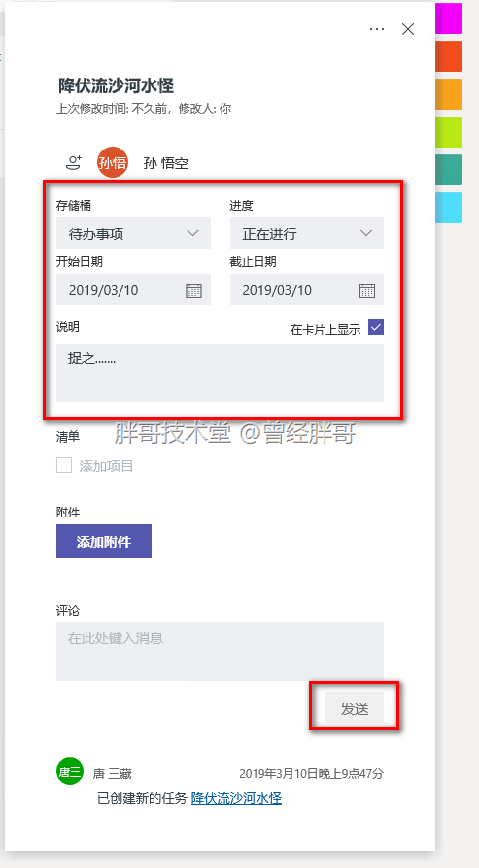Select the teal label color
479x868 pixels.
tap(449, 170)
